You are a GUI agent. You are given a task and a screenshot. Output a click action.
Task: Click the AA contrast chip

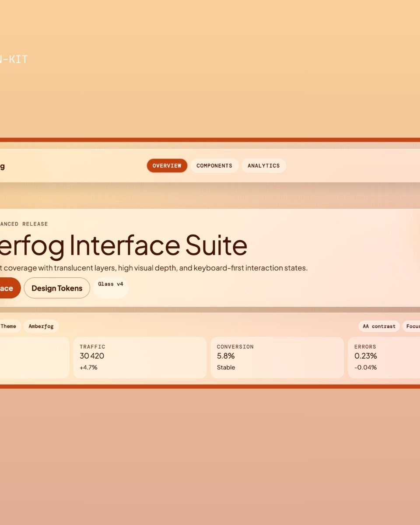pos(379,326)
